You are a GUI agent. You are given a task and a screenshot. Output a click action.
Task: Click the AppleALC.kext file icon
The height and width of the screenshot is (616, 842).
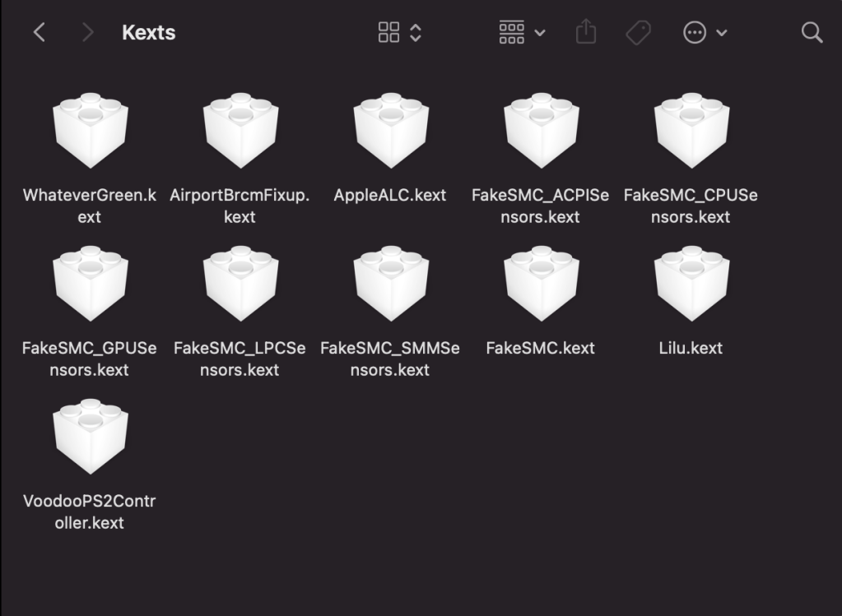tap(390, 131)
